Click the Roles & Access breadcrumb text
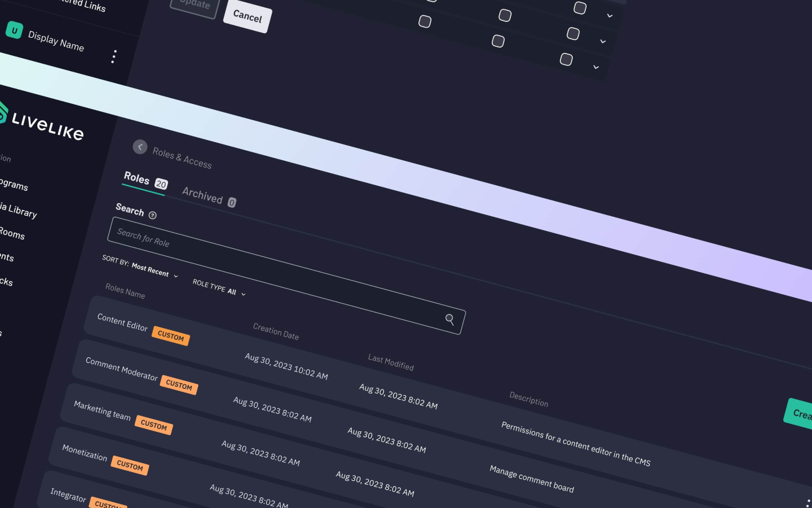 pyautogui.click(x=182, y=158)
